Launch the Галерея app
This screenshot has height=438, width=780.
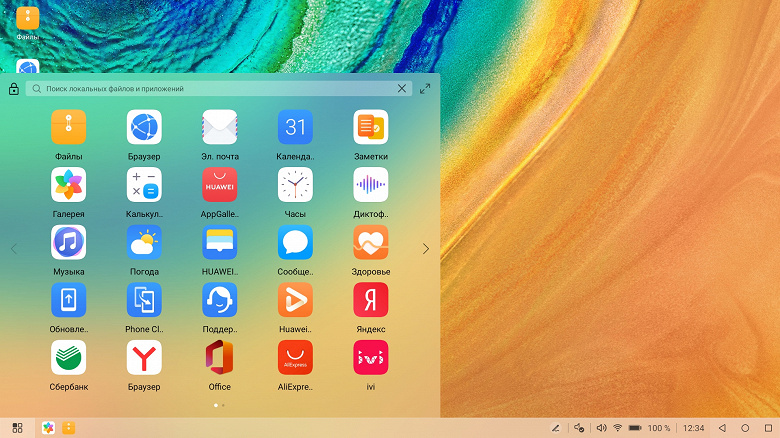pos(69,185)
